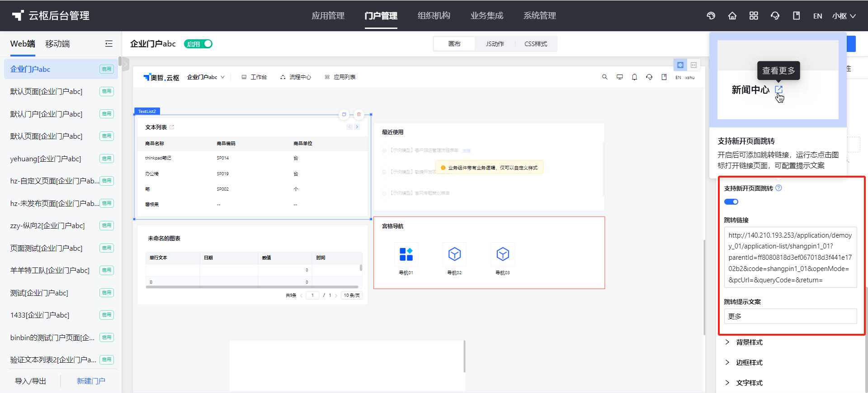Collapse the sidebar list menu icon
Viewport: 868px width, 393px height.
coord(108,44)
